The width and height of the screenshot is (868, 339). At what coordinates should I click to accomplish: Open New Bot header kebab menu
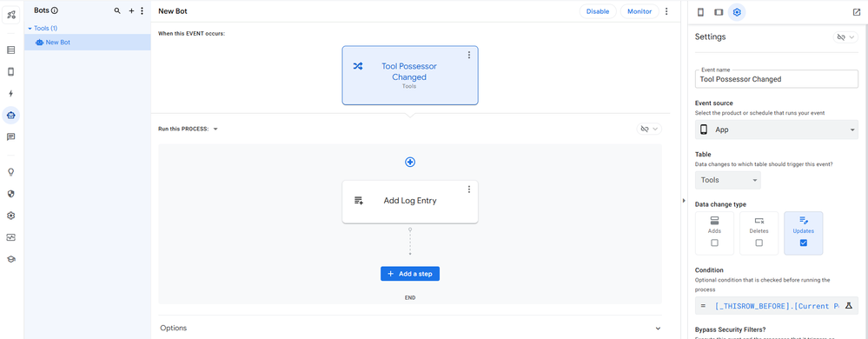(x=666, y=11)
